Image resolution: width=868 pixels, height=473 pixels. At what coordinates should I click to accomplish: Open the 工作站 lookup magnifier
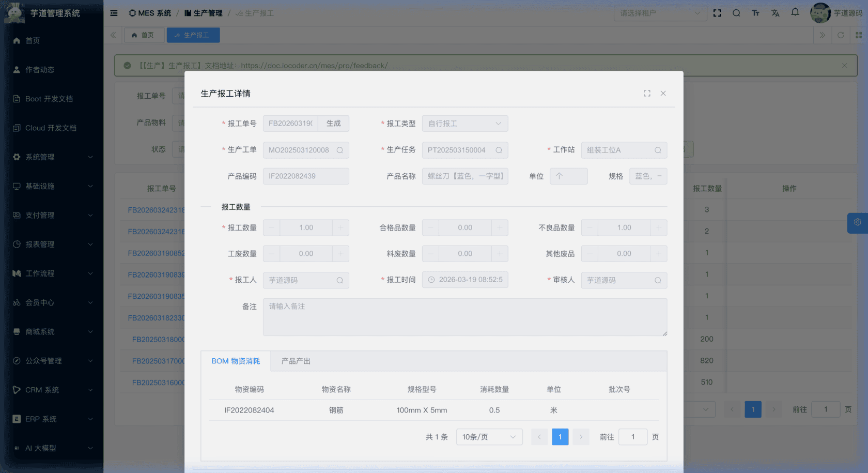pos(658,150)
